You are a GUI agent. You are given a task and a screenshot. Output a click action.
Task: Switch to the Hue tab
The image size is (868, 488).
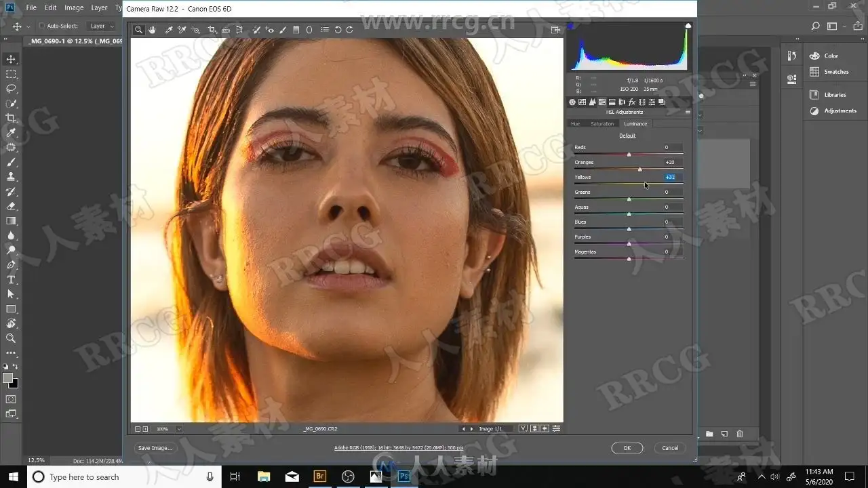575,124
